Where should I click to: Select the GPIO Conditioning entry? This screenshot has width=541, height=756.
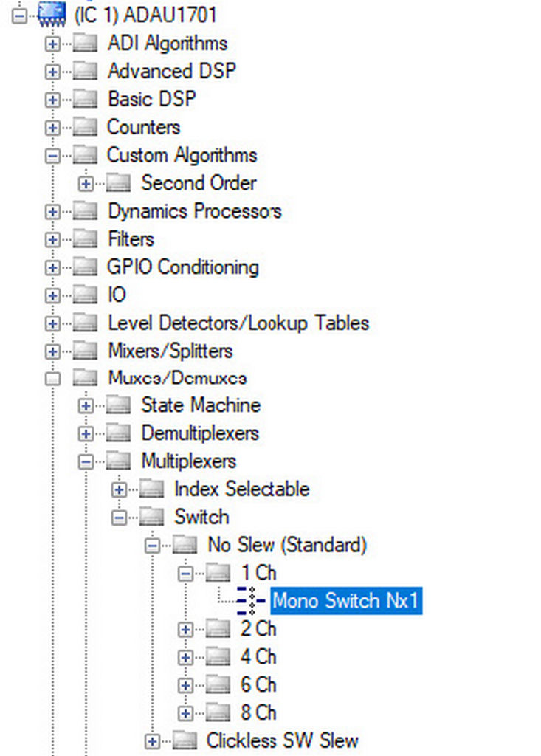coord(183,267)
